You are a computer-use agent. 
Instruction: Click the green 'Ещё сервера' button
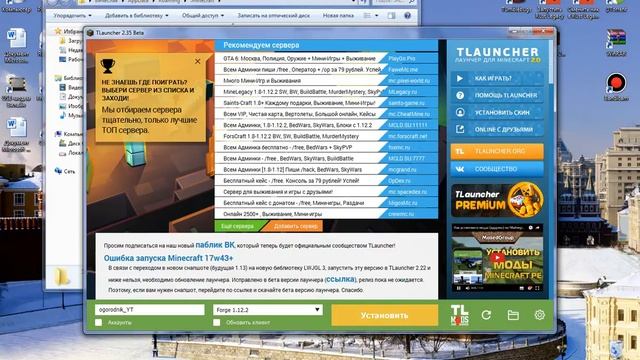tap(237, 226)
